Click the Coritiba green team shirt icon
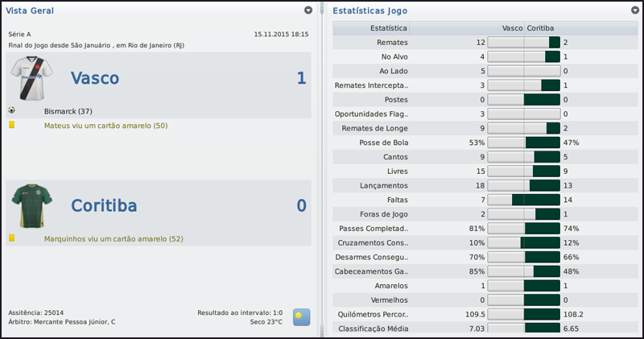The height and width of the screenshot is (339, 644). pyautogui.click(x=31, y=205)
